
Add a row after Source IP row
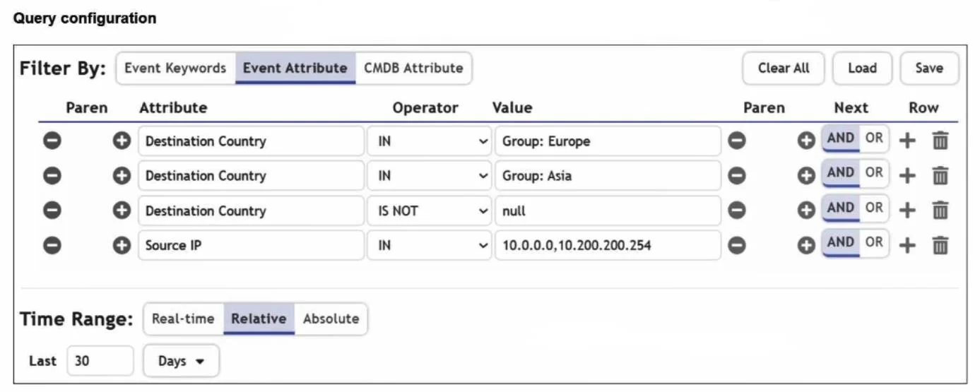point(907,245)
